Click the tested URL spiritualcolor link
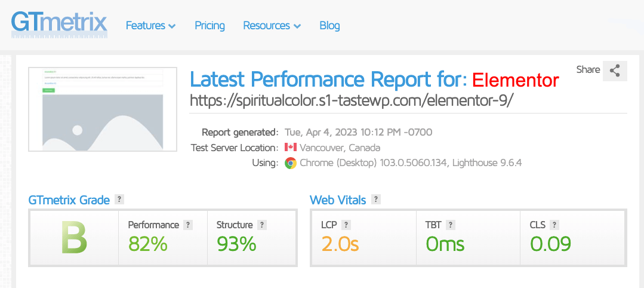 pyautogui.click(x=352, y=100)
